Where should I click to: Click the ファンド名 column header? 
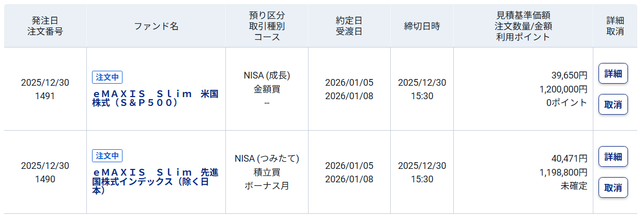pyautogui.click(x=156, y=26)
